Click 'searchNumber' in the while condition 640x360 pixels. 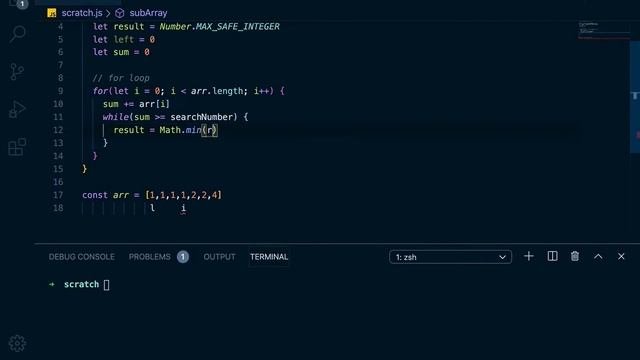click(x=202, y=117)
